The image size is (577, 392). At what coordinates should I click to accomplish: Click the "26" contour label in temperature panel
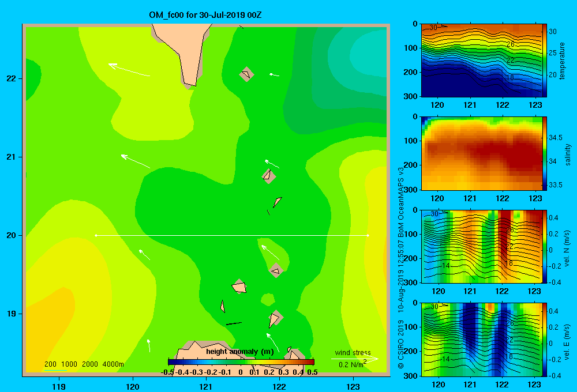(511, 44)
